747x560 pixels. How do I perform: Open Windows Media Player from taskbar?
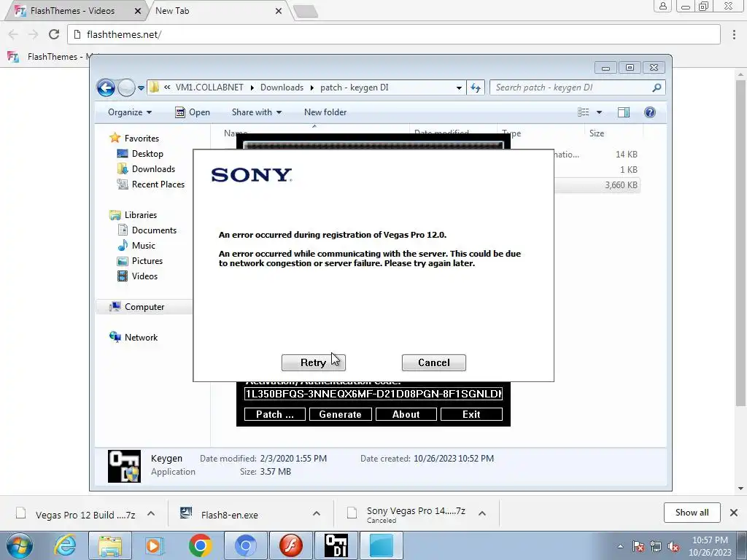(154, 545)
